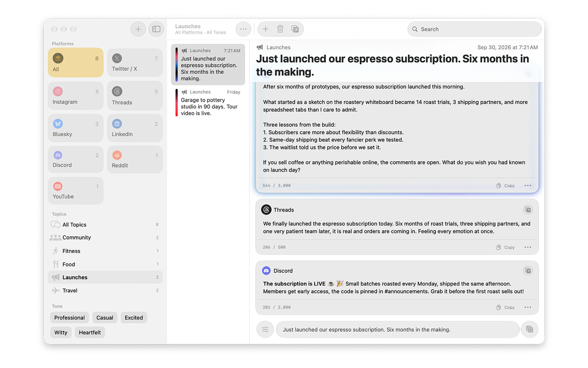Toggle the Casual tone filter
Image resolution: width=588 pixels, height=368 pixels.
pos(105,318)
